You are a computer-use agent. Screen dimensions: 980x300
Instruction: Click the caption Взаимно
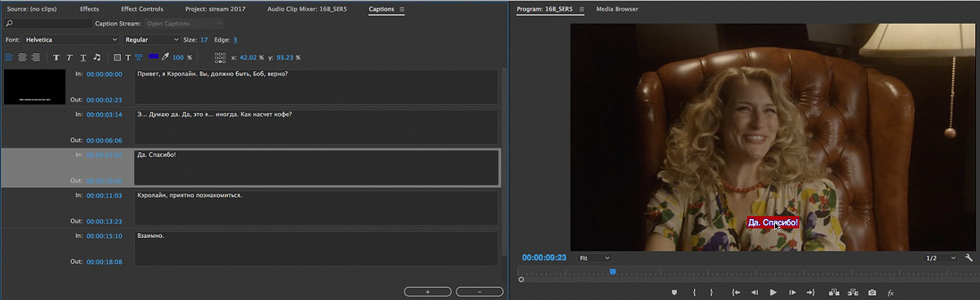pos(316,249)
